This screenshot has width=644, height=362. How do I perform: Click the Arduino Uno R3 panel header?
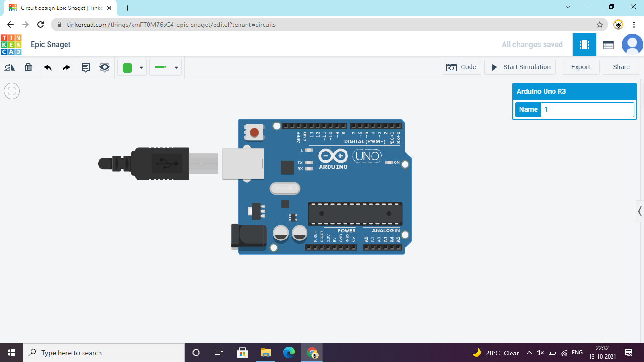click(x=574, y=91)
